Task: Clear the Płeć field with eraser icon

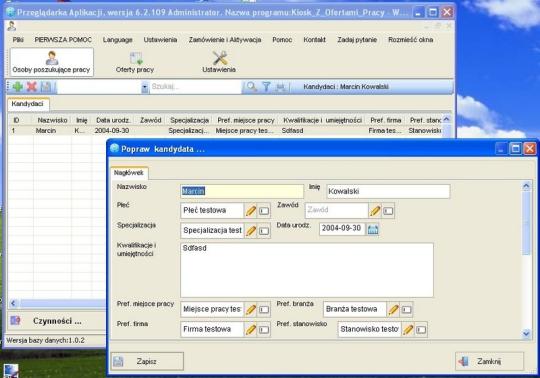Action: [264, 211]
